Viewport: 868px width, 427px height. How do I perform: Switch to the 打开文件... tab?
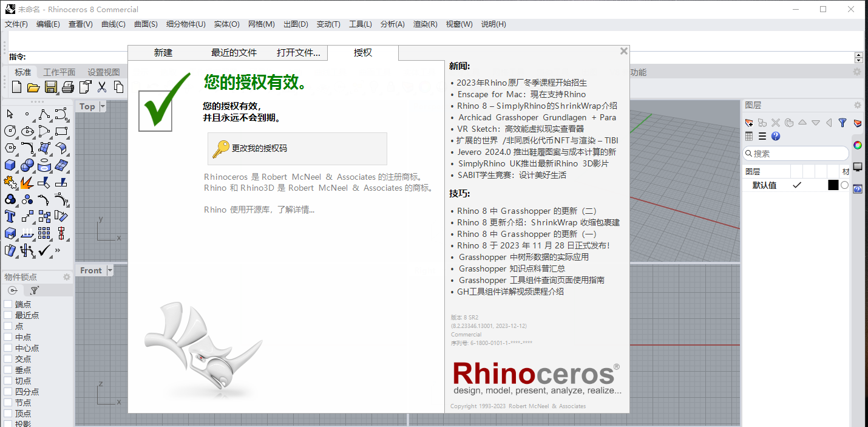[x=299, y=53]
